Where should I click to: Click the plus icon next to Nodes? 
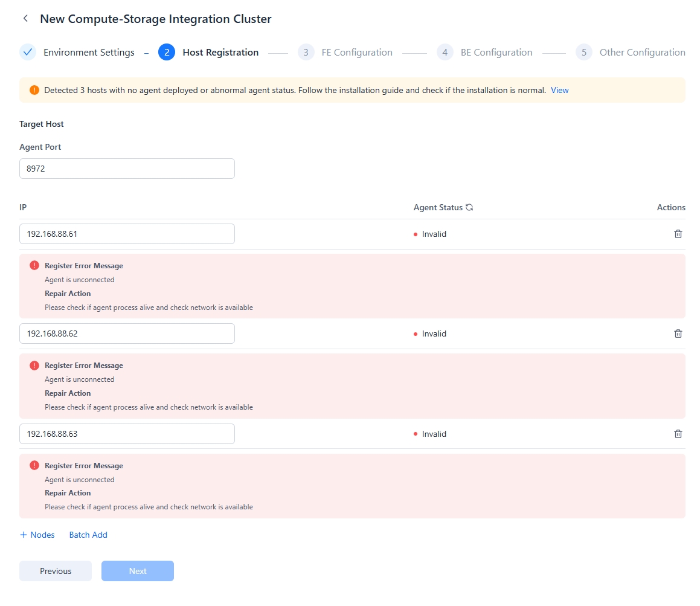(x=23, y=535)
